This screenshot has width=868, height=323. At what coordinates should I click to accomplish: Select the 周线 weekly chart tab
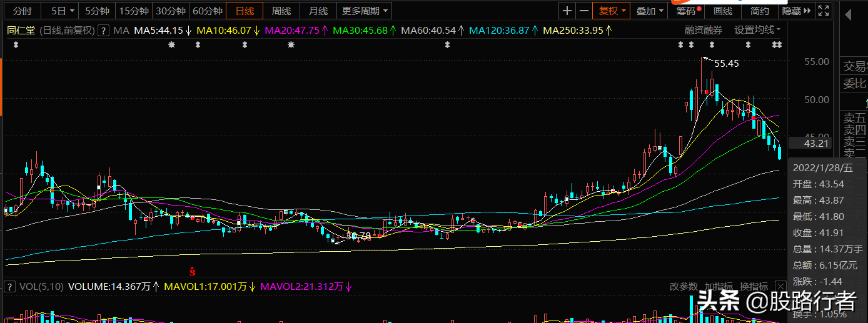click(x=281, y=11)
